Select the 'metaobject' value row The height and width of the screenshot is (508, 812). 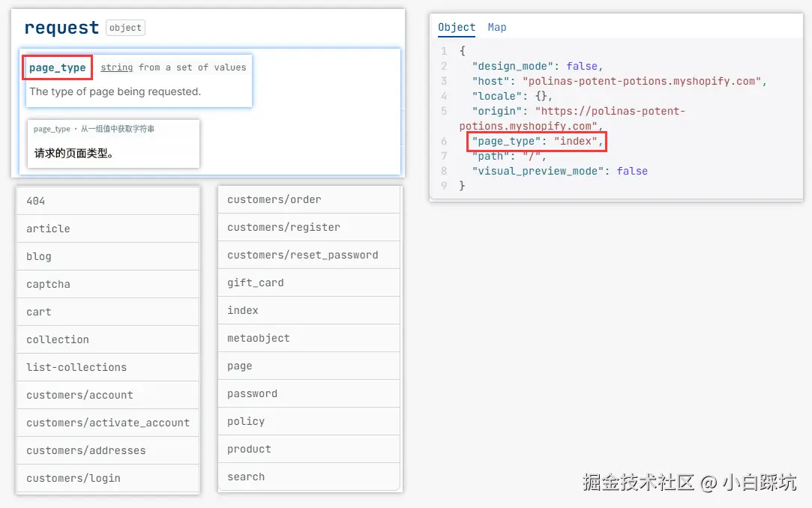pyautogui.click(x=309, y=339)
